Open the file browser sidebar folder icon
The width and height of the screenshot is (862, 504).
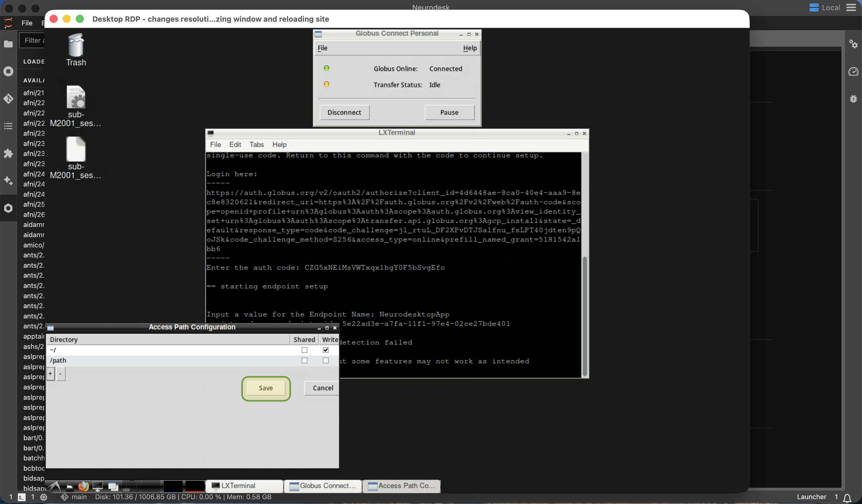point(8,44)
